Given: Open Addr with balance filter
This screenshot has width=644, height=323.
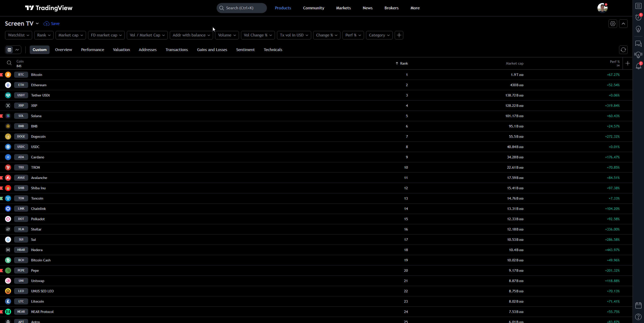Looking at the screenshot, I should click(x=191, y=35).
